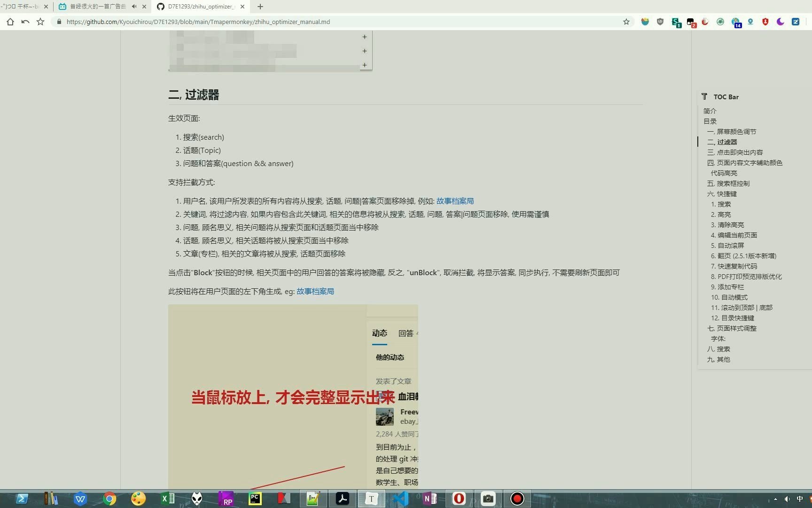Image resolution: width=812 pixels, height=508 pixels.
Task: Go to 九, 其他 in TOC
Action: coord(718,359)
